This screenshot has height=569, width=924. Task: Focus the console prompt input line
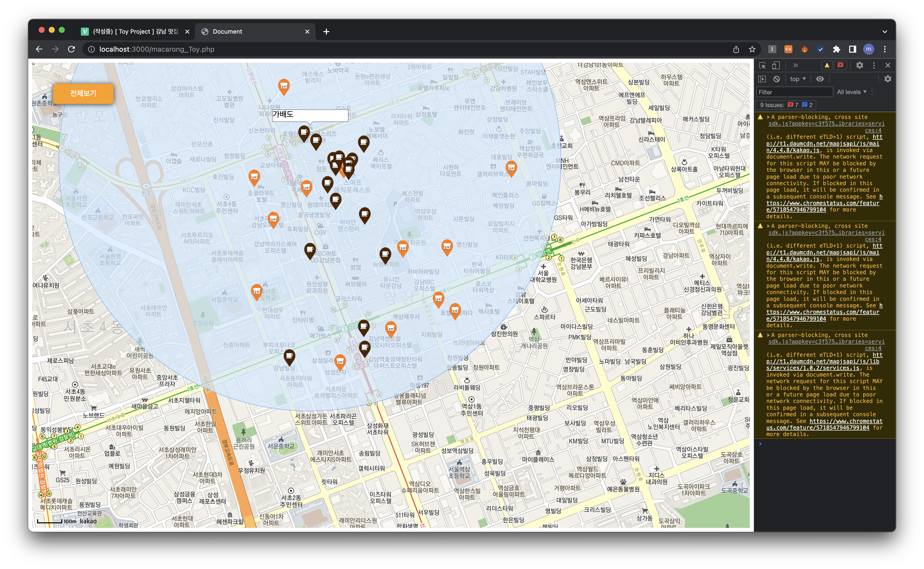(x=825, y=444)
